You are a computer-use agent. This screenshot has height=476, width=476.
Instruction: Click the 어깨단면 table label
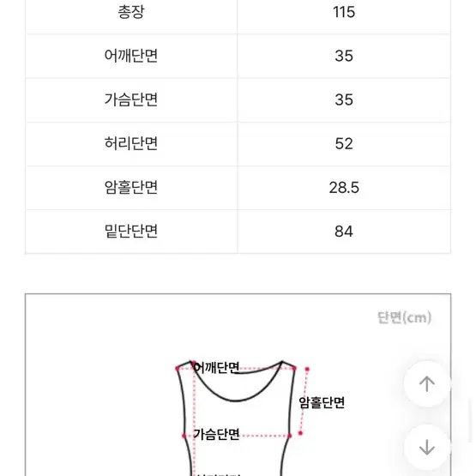(x=131, y=56)
